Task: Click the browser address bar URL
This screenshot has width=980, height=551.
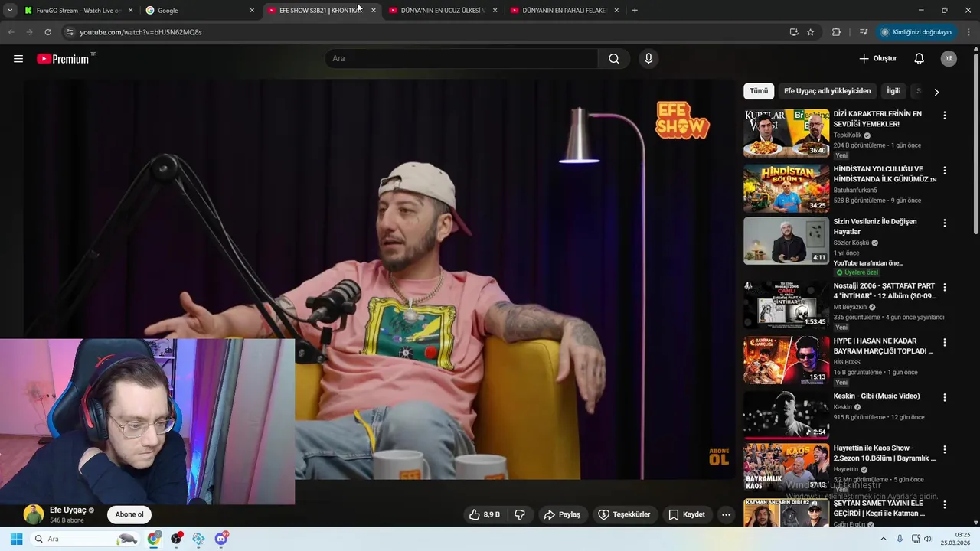Action: click(141, 32)
